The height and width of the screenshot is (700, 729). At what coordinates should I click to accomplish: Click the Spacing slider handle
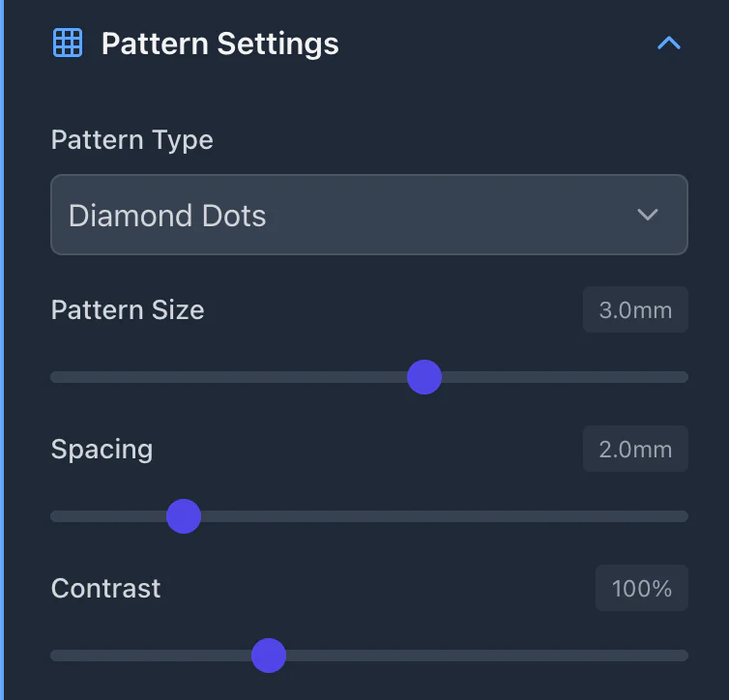184,516
